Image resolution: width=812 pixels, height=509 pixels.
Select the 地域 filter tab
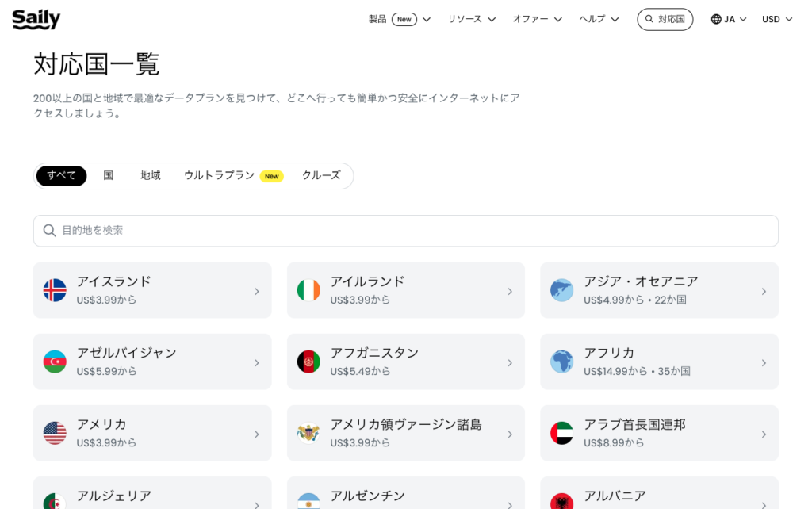point(151,175)
